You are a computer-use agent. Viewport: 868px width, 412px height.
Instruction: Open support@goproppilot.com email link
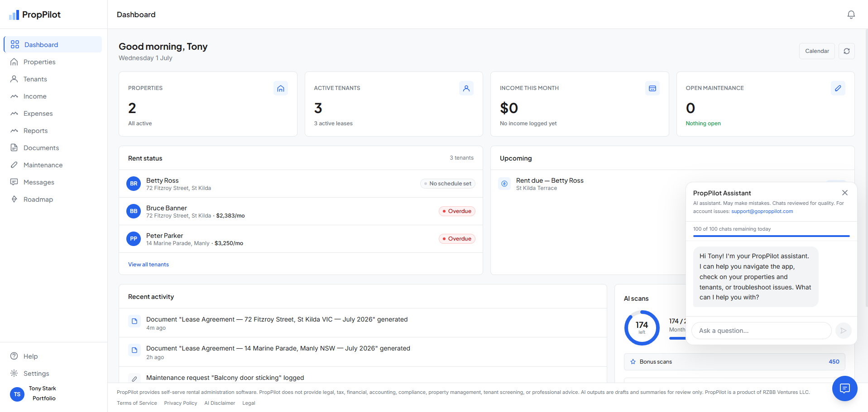tap(762, 211)
